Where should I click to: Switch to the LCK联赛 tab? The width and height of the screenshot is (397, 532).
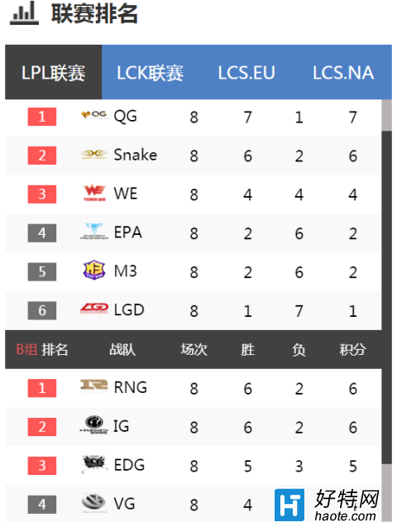click(151, 73)
